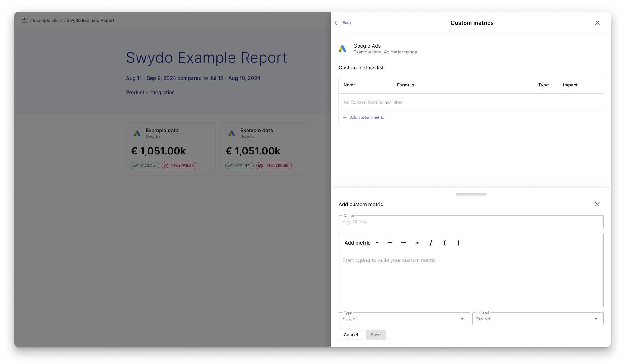The image size is (625, 364).
Task: Click the Name column header
Action: 350,85
